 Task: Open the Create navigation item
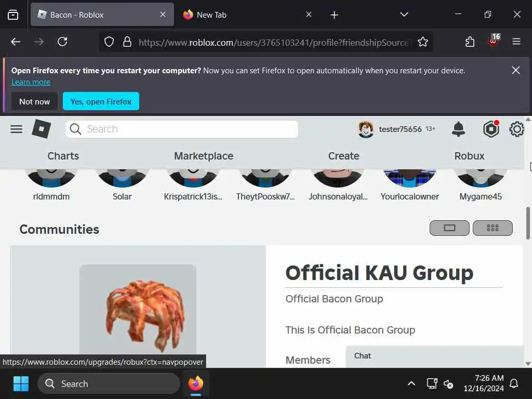click(x=344, y=156)
